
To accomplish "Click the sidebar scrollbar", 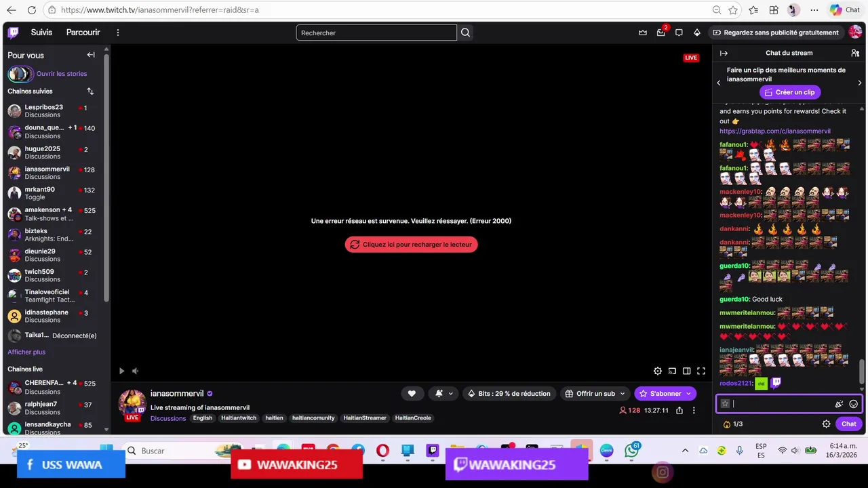I will [x=106, y=176].
